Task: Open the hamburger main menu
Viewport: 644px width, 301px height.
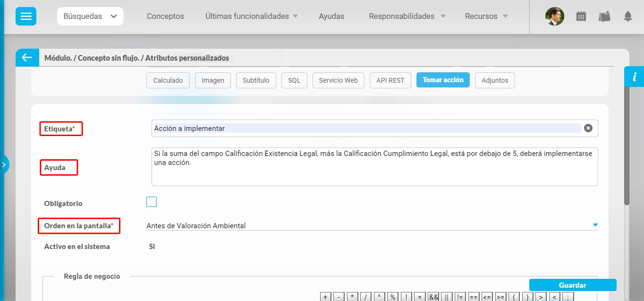Action: click(x=25, y=17)
